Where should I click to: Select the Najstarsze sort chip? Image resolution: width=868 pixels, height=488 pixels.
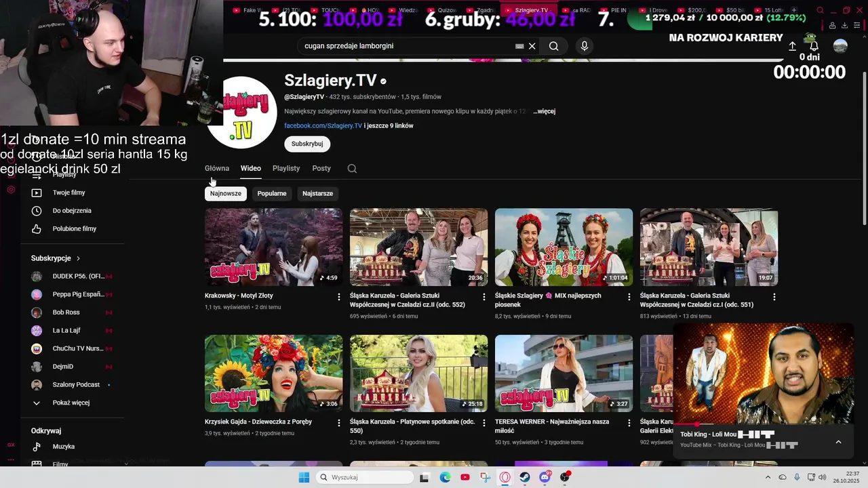pos(317,194)
